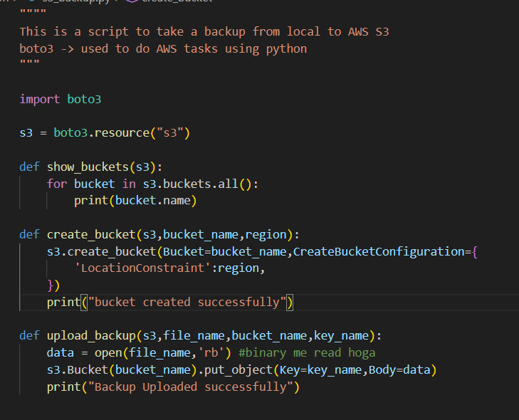Viewport: 519px width, 420px height.
Task: Click "file_name" parameter in upload_backup definition
Action: click(194, 335)
